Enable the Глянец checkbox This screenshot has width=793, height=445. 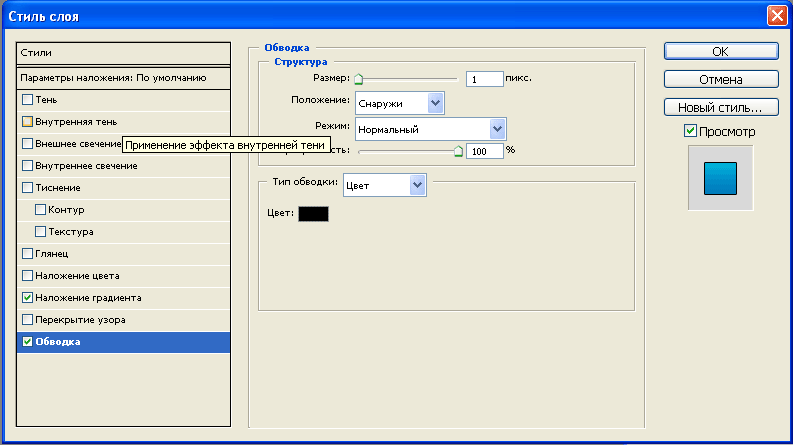click(x=27, y=254)
